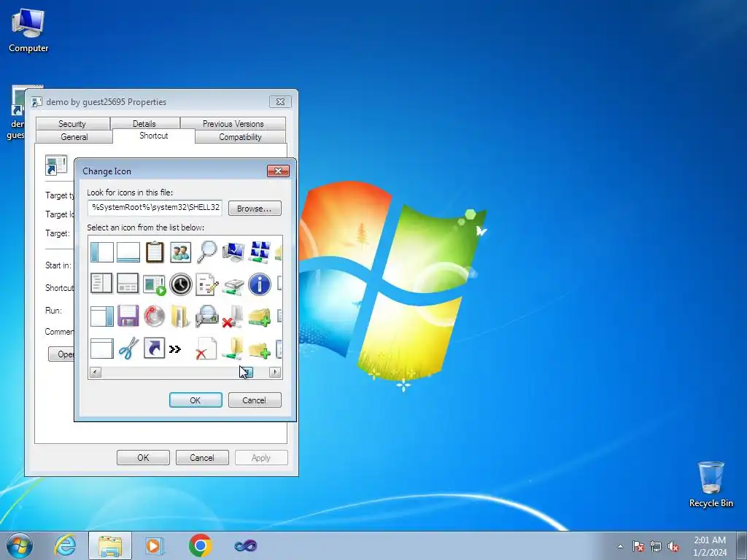This screenshot has height=560, width=747.
Task: Select the window with green play icon
Action: click(x=155, y=284)
